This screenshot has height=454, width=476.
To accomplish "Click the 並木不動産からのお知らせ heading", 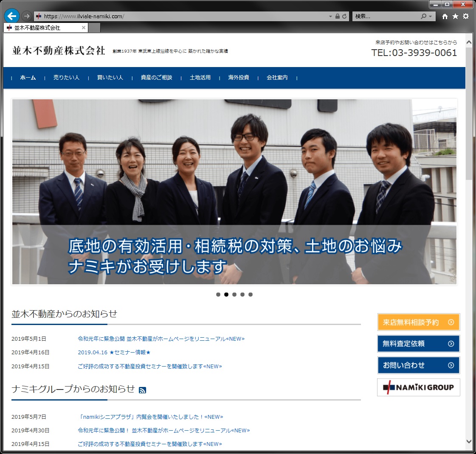I will (65, 314).
